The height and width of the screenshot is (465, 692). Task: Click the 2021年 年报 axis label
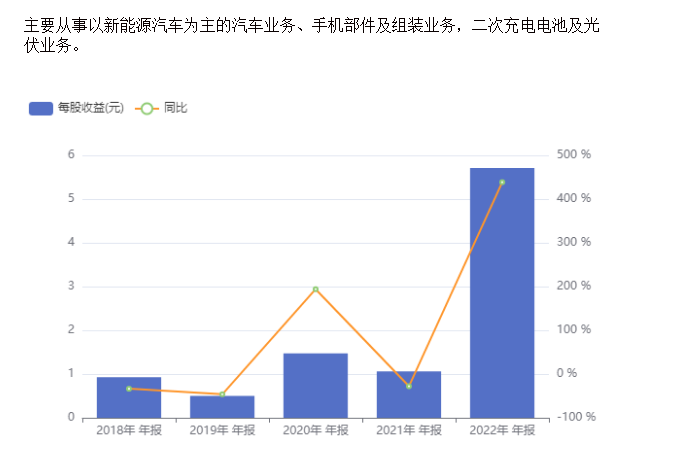[x=409, y=430]
